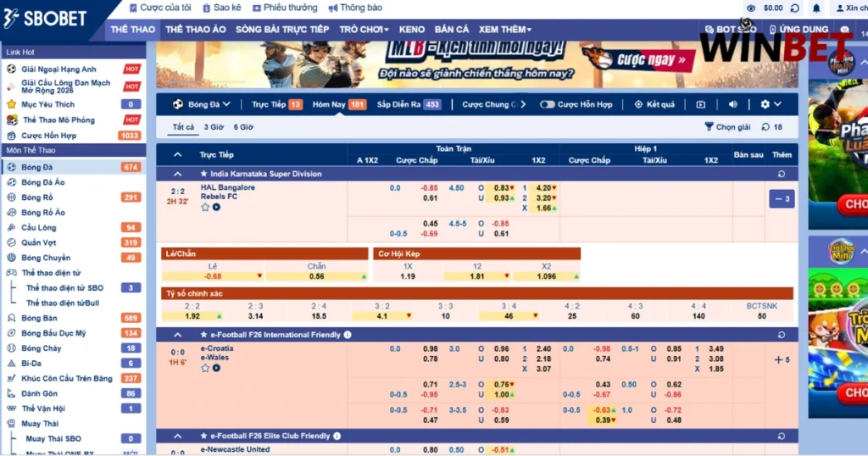Toggle balance visibility eye icon
The width and height of the screenshot is (868, 456).
(751, 8)
